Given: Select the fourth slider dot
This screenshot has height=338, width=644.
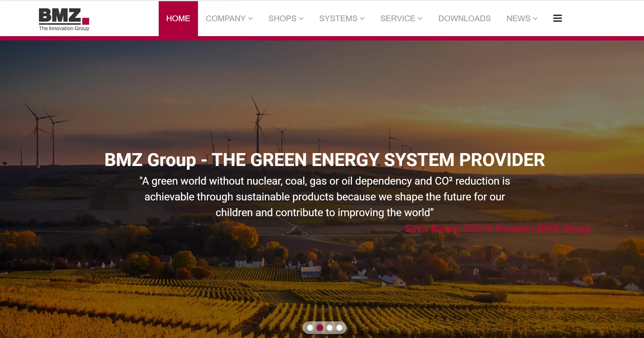Looking at the screenshot, I should 339,327.
